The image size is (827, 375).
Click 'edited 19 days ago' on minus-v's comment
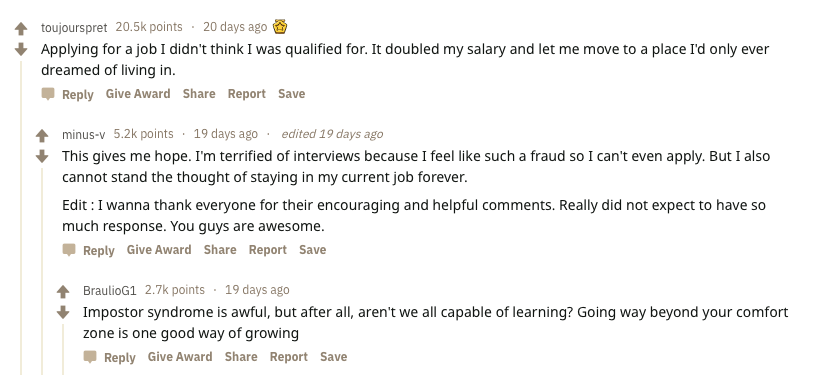[x=332, y=134]
